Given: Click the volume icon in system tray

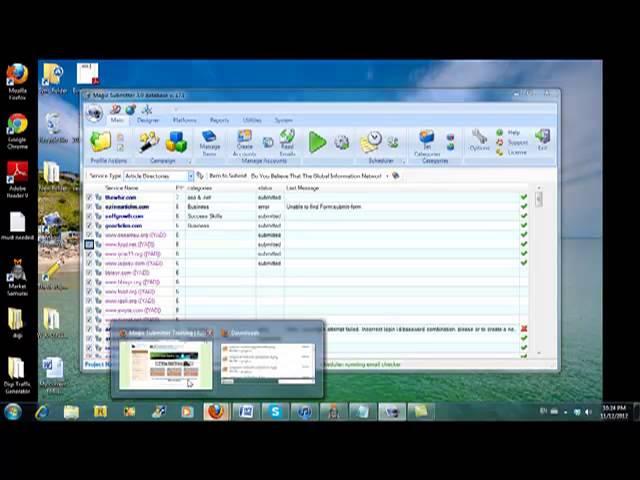Looking at the screenshot, I should coord(588,412).
